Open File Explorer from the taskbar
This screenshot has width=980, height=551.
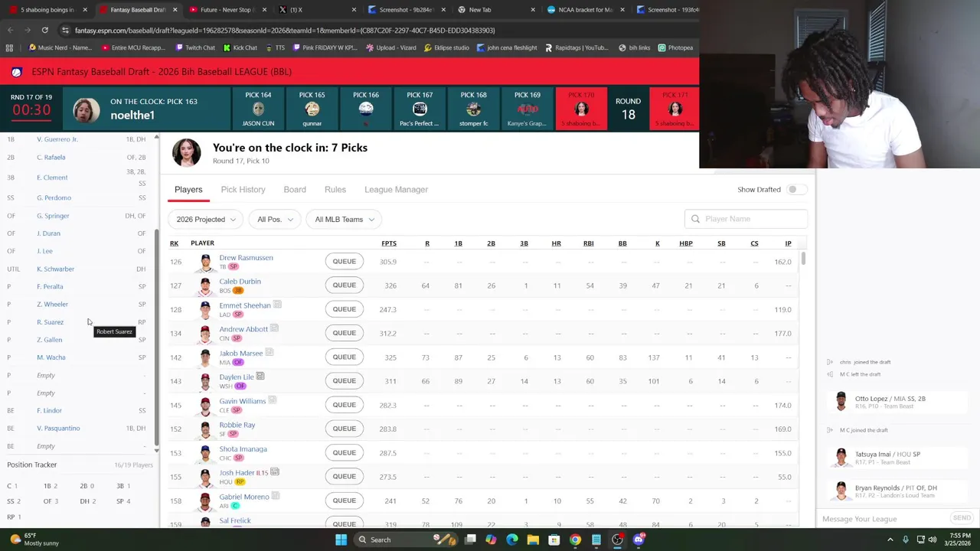[x=533, y=540]
